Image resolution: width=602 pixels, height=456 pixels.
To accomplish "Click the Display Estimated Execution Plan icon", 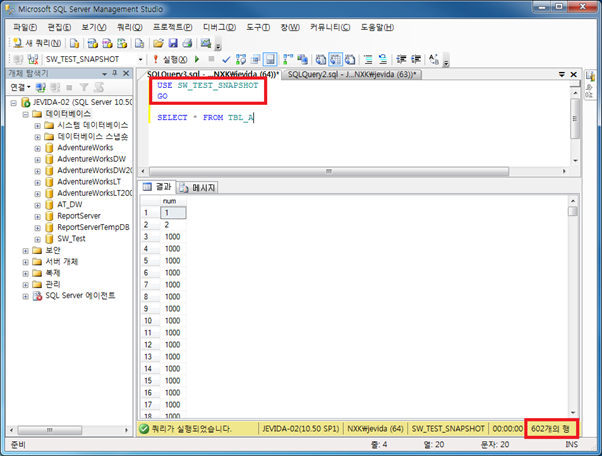I will point(241,59).
